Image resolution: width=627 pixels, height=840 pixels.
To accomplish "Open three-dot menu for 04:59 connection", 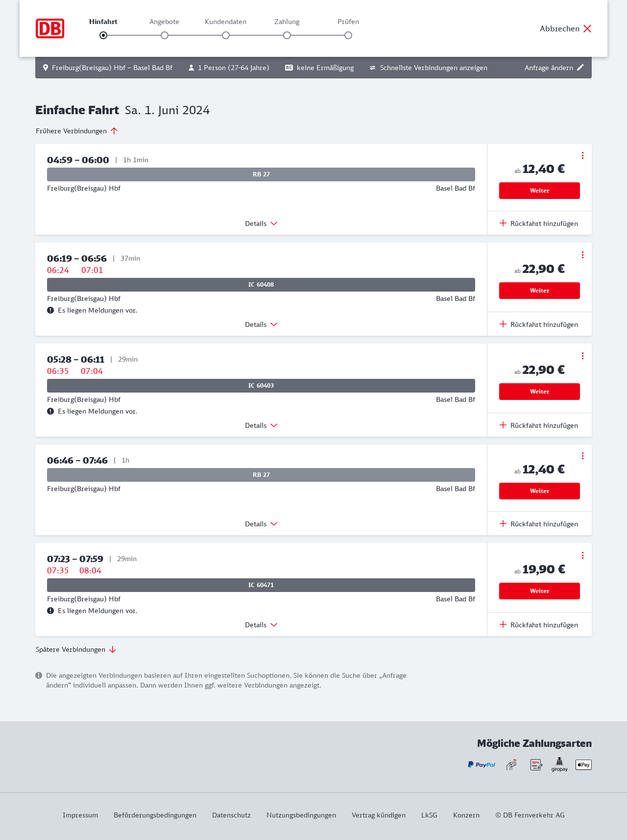I will (x=582, y=155).
